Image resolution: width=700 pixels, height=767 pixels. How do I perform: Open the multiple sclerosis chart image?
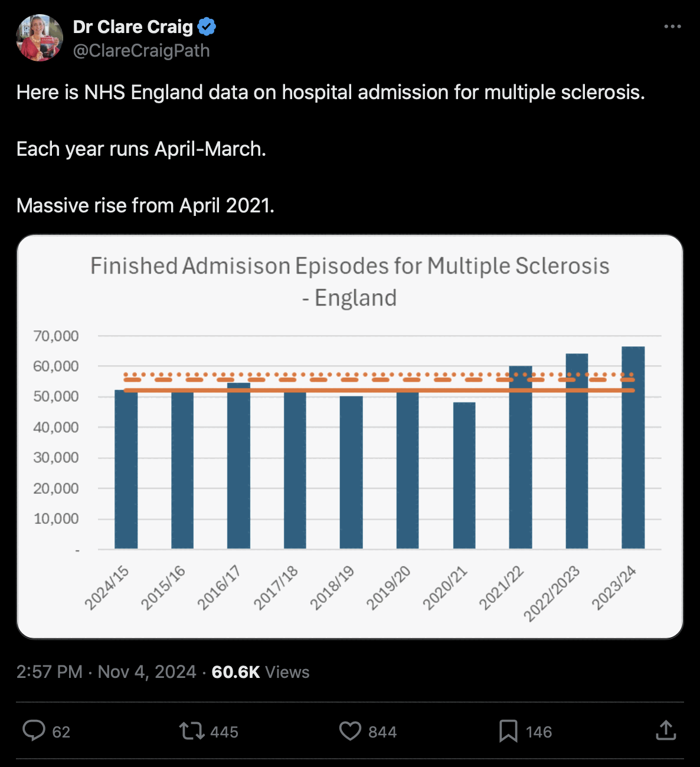coord(350,437)
